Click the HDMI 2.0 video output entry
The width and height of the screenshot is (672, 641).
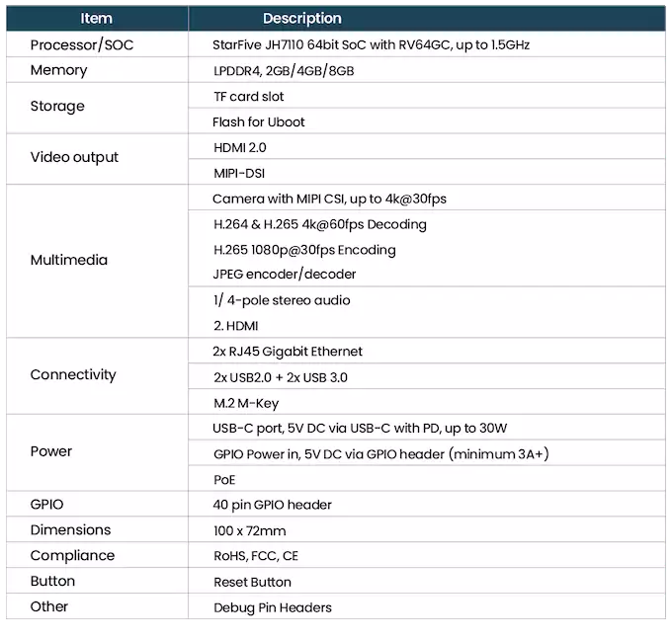(239, 148)
